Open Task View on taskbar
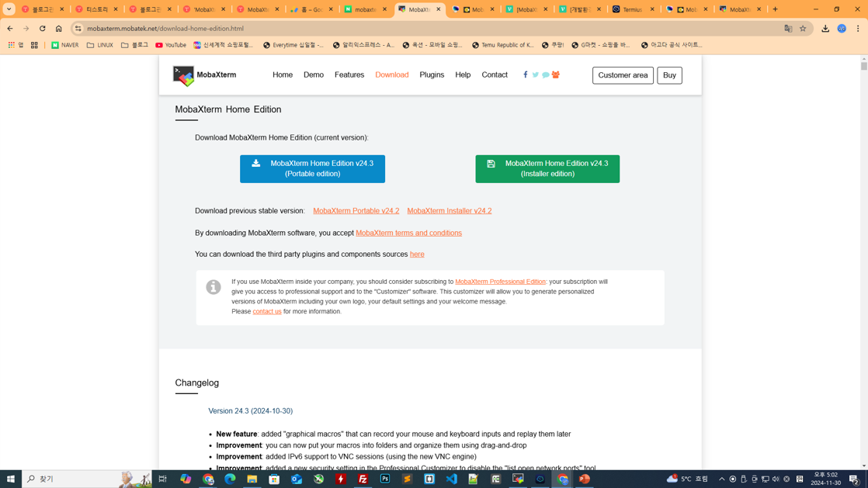 [163, 479]
